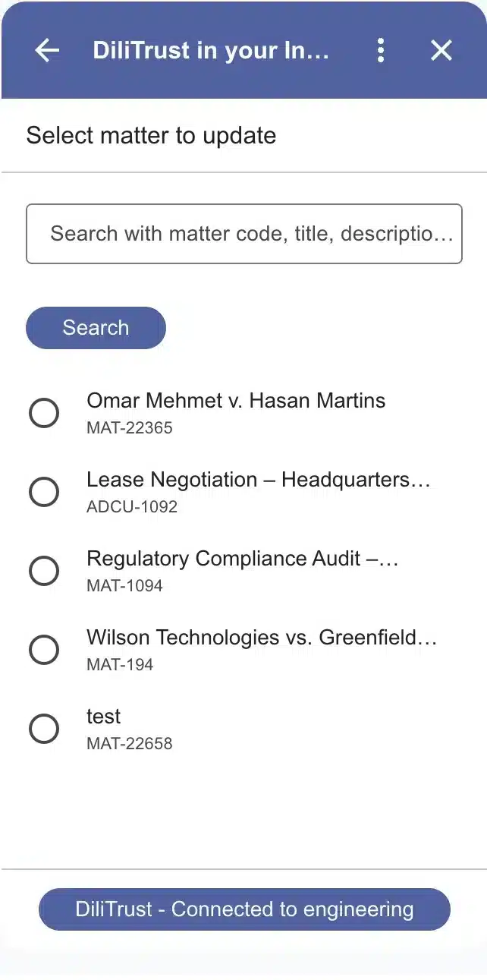The image size is (487, 980).
Task: Click the DiliTrust in your In… header title
Action: point(211,50)
